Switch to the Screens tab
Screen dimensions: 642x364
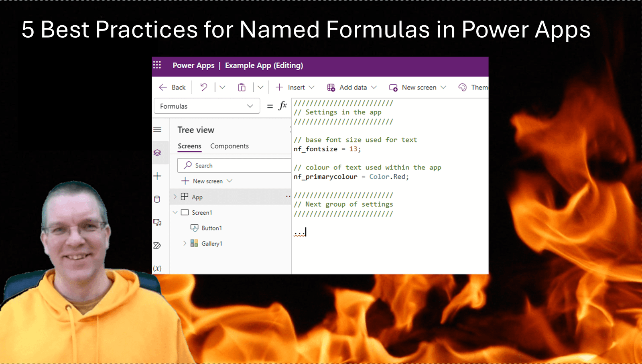(x=189, y=146)
